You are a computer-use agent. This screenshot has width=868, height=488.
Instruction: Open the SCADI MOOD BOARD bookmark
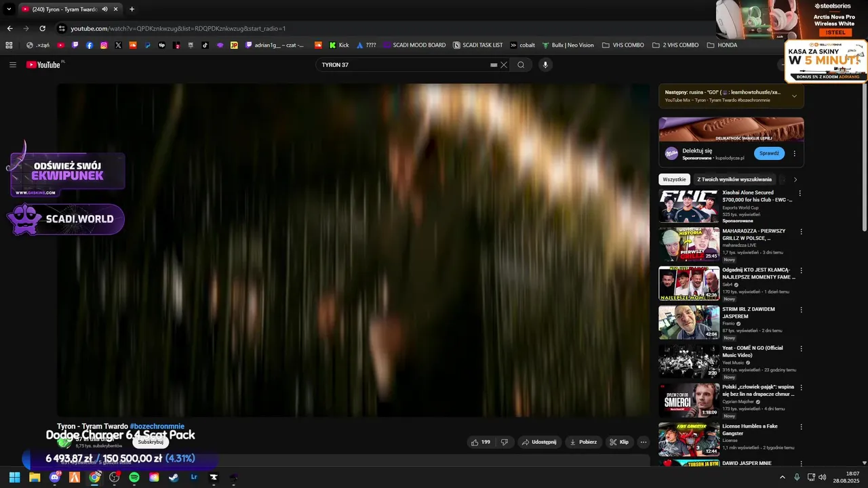point(414,45)
